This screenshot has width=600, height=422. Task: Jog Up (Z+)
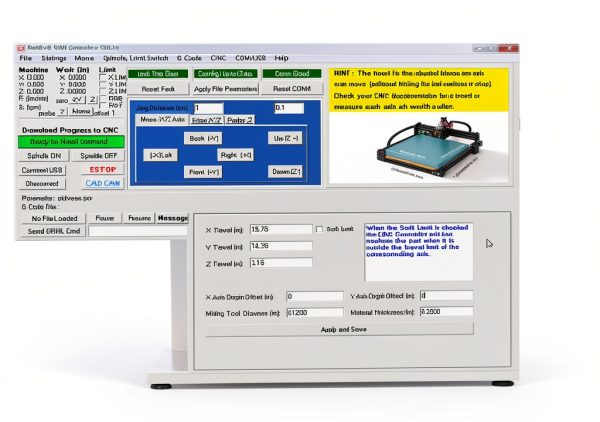coord(285,138)
